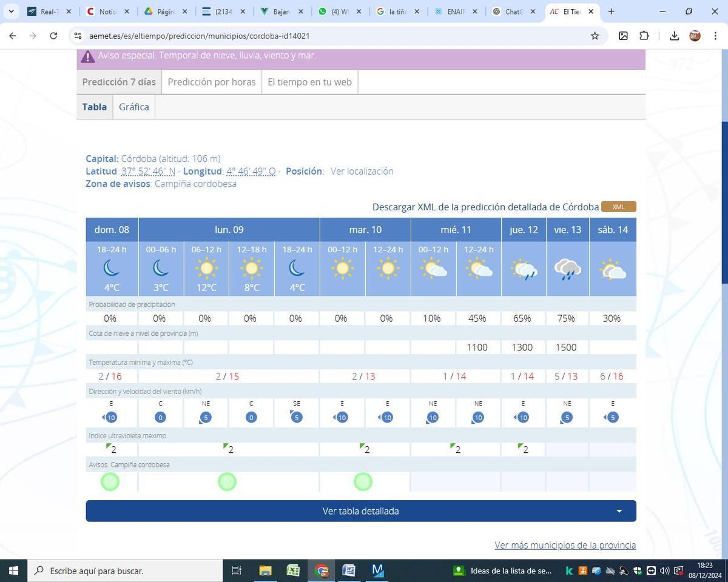
Task: Click the warning triangle on the aviso banner
Action: (88, 56)
